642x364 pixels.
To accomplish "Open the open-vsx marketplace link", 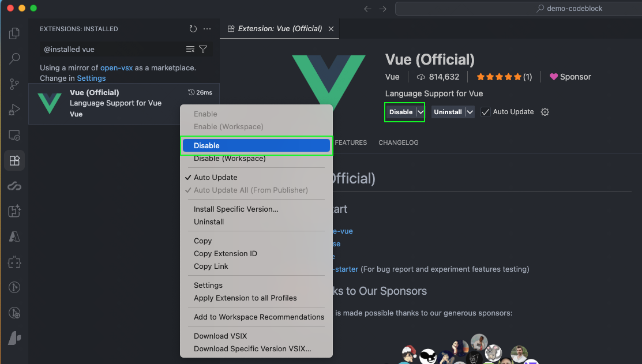I will pyautogui.click(x=117, y=67).
